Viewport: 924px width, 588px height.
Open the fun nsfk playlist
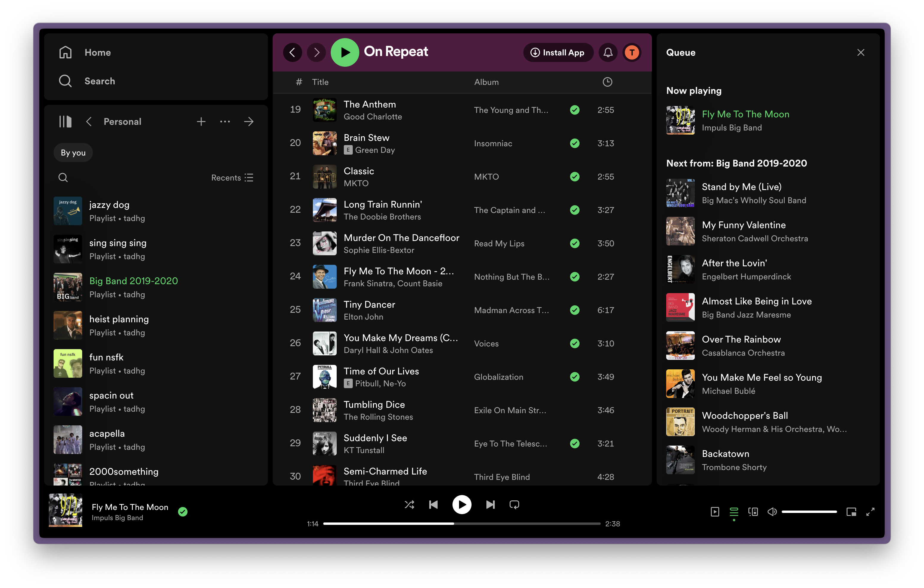156,363
